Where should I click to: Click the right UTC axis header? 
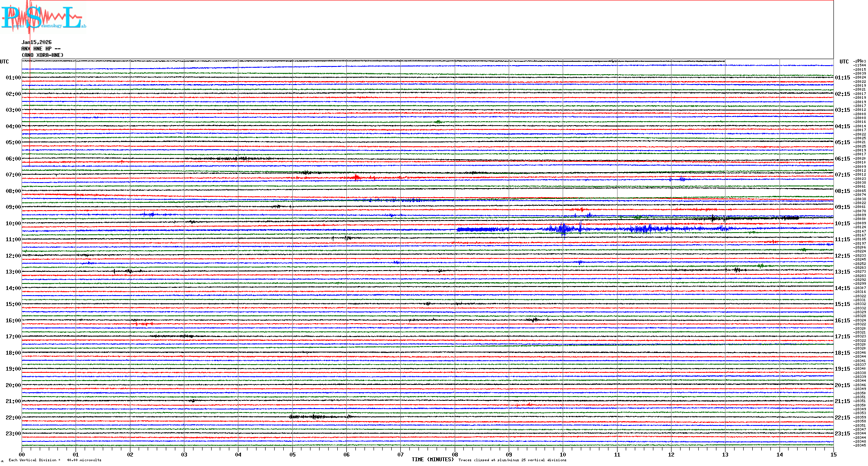point(844,62)
